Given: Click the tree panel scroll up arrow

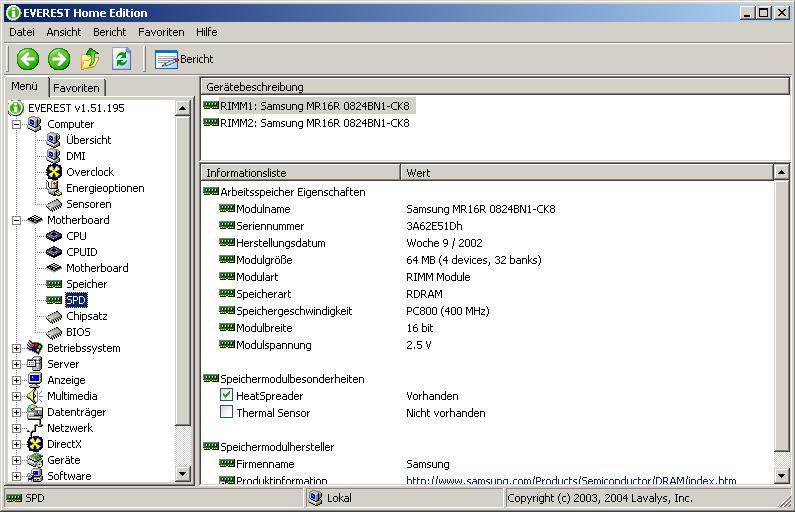Looking at the screenshot, I should pyautogui.click(x=183, y=108).
